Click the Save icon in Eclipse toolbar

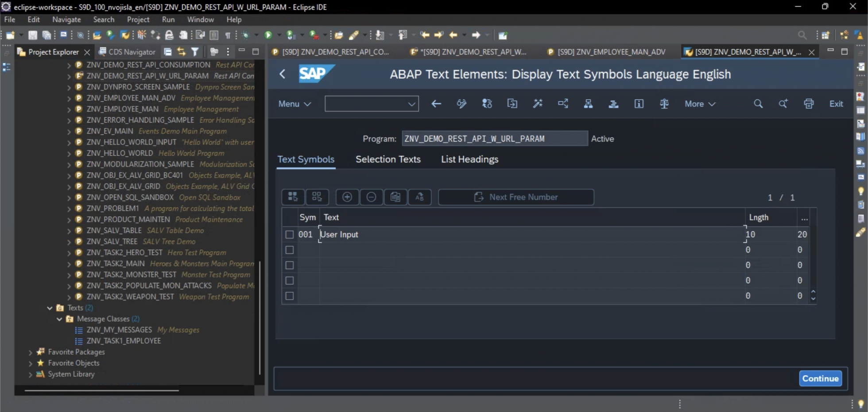pyautogui.click(x=32, y=35)
